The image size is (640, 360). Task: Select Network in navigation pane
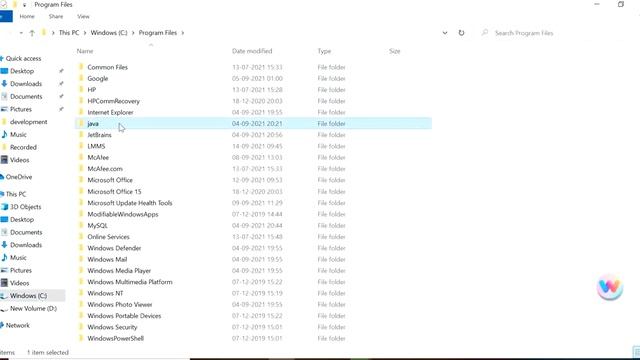pyautogui.click(x=18, y=325)
